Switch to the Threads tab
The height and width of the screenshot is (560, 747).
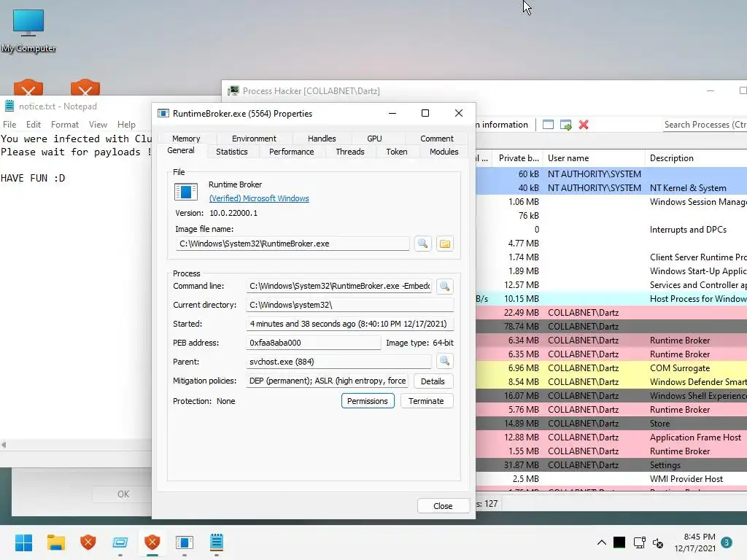(350, 152)
